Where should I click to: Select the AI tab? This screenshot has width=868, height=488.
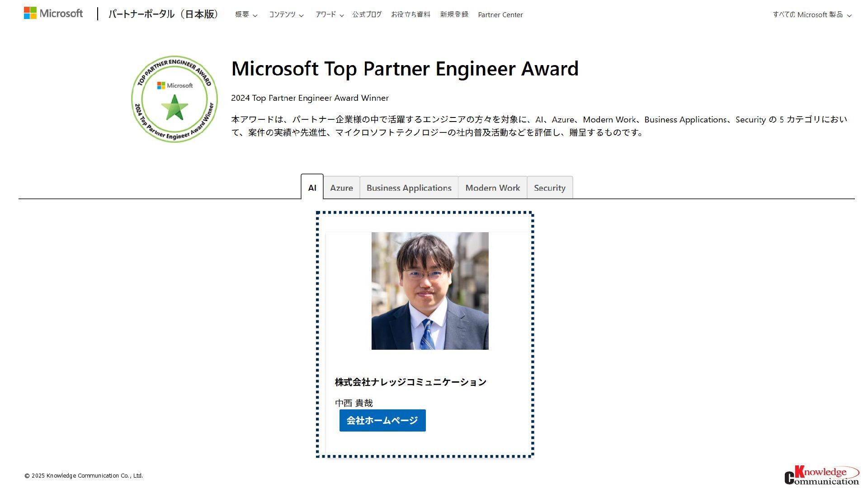[312, 188]
